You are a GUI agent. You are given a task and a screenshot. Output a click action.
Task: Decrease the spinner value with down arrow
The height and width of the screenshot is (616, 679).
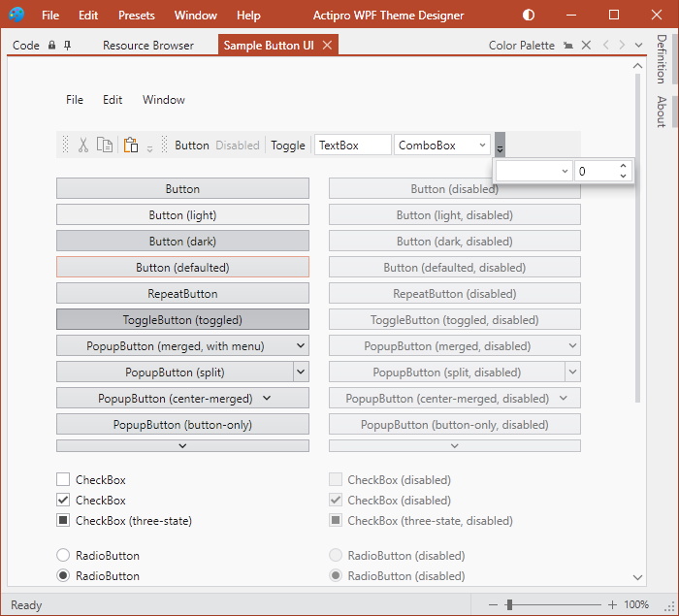coord(623,176)
